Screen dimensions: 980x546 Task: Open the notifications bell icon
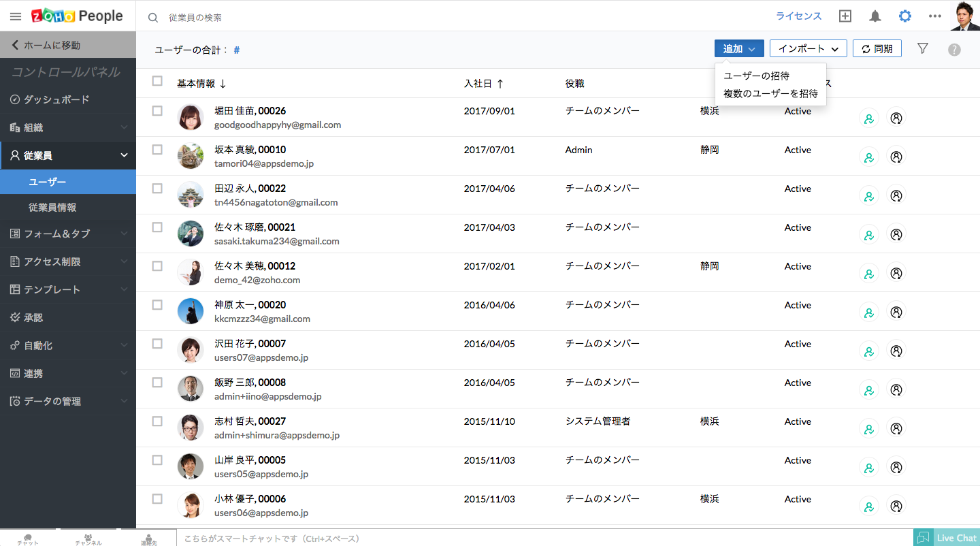pos(875,16)
